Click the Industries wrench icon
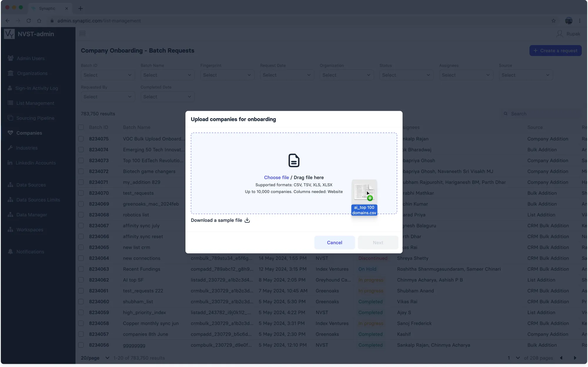 [x=10, y=148]
